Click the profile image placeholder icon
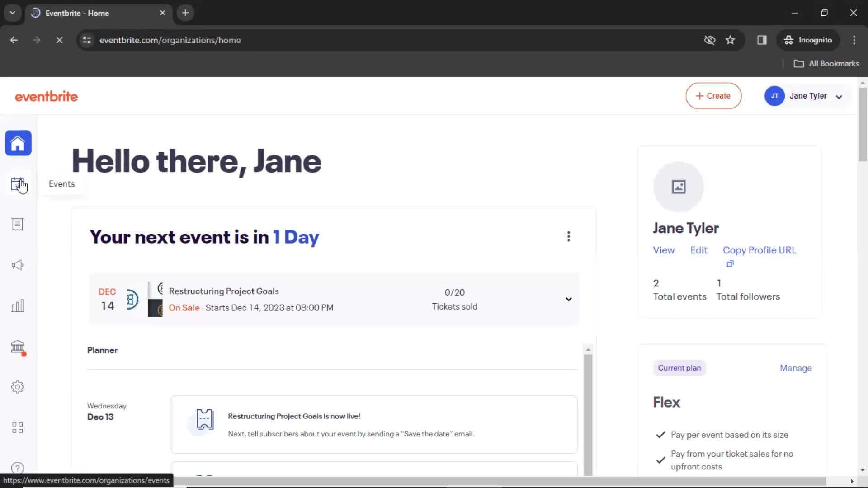Image resolution: width=868 pixels, height=488 pixels. [x=679, y=187]
